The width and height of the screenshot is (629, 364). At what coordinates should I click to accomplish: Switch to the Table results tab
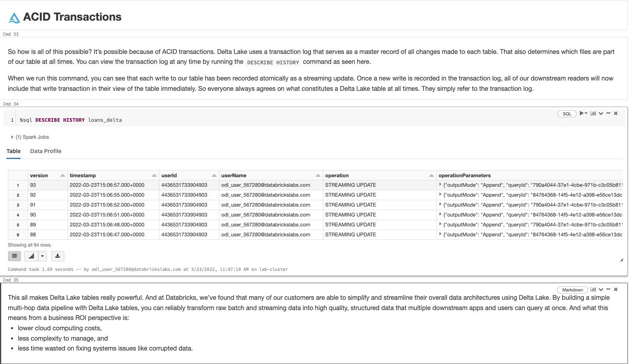coord(13,151)
